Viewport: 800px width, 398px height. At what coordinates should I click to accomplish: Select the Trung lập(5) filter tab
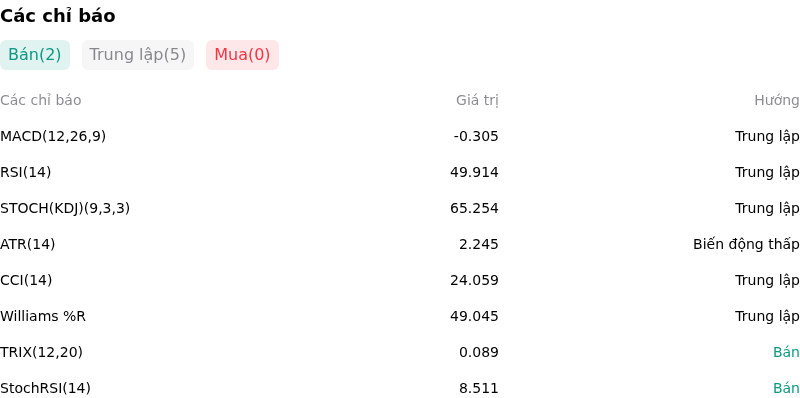coord(138,55)
